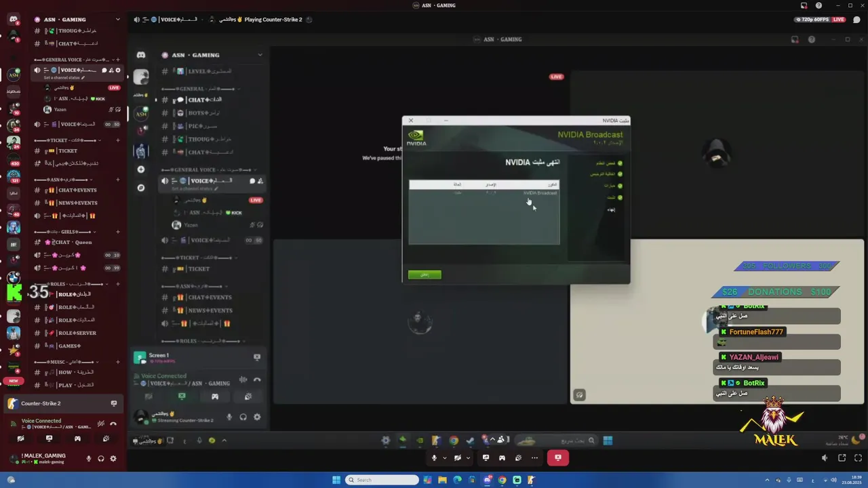Toggle camera in bottom call bar
This screenshot has width=868, height=488.
[458, 457]
